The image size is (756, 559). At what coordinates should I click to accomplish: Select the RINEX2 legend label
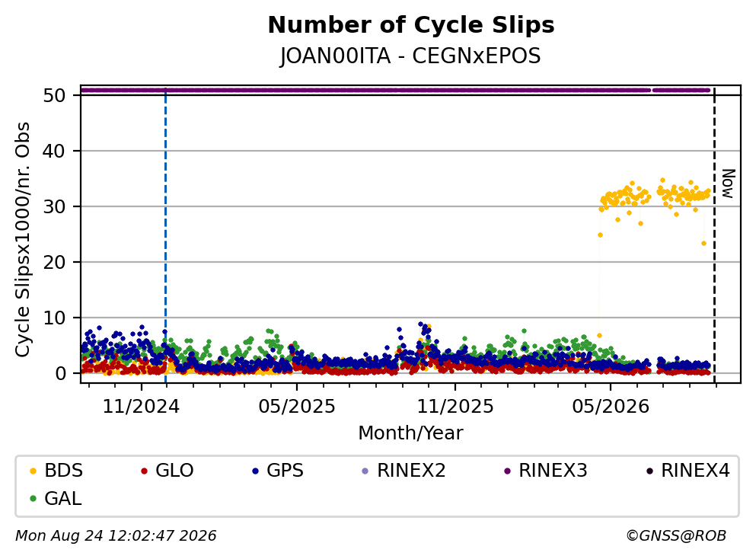click(x=411, y=470)
